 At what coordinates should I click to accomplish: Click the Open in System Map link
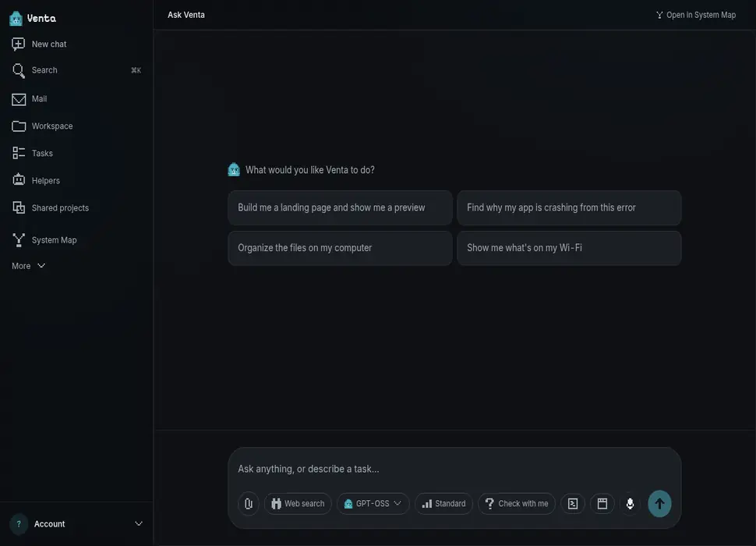tap(696, 15)
